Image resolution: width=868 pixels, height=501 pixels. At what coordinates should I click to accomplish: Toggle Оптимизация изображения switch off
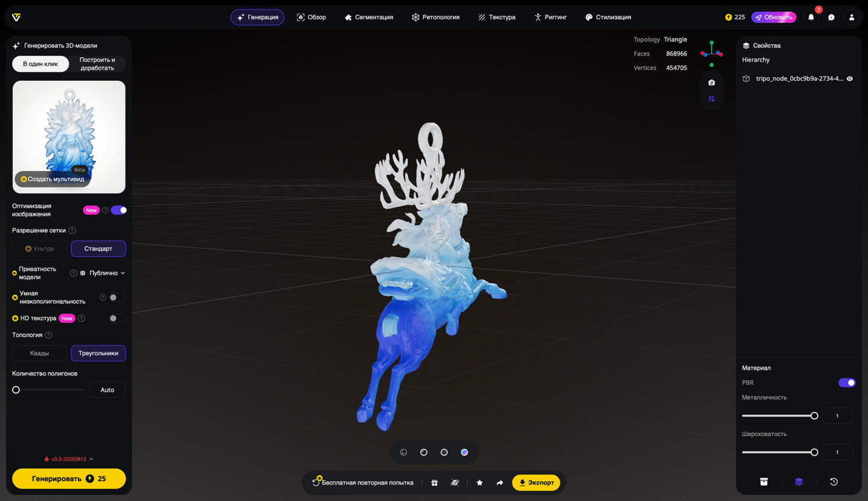pos(119,210)
